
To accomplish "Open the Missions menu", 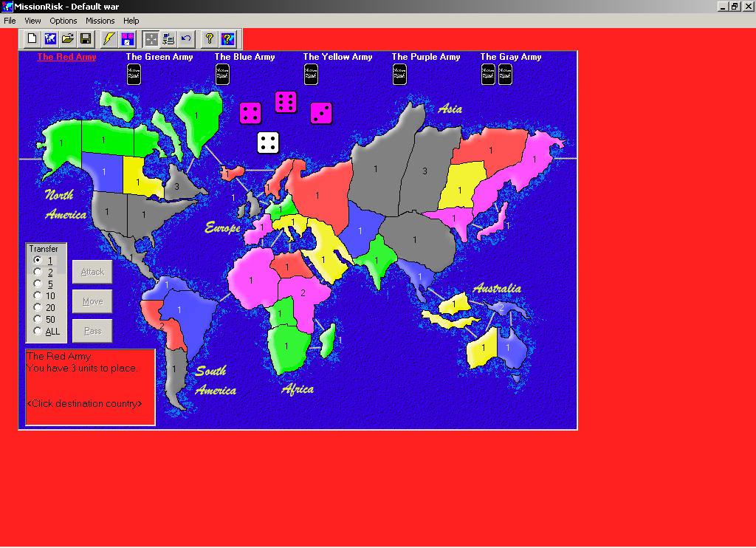I will pos(100,21).
